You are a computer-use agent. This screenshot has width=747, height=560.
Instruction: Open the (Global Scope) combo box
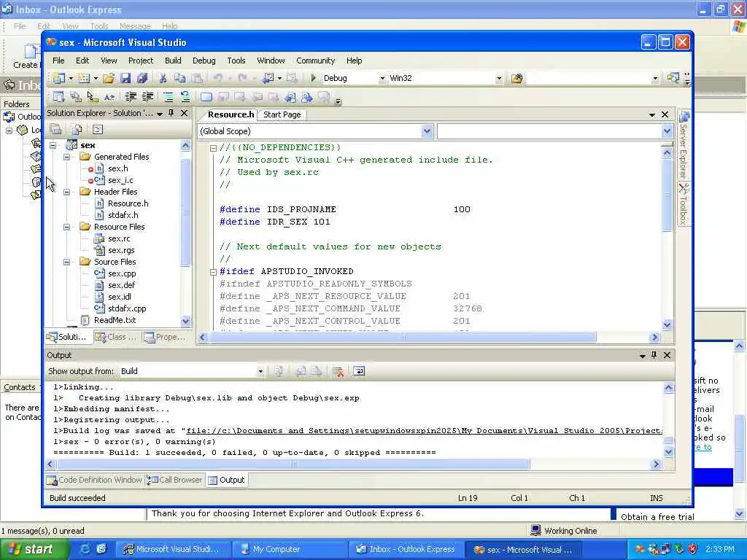pyautogui.click(x=315, y=131)
